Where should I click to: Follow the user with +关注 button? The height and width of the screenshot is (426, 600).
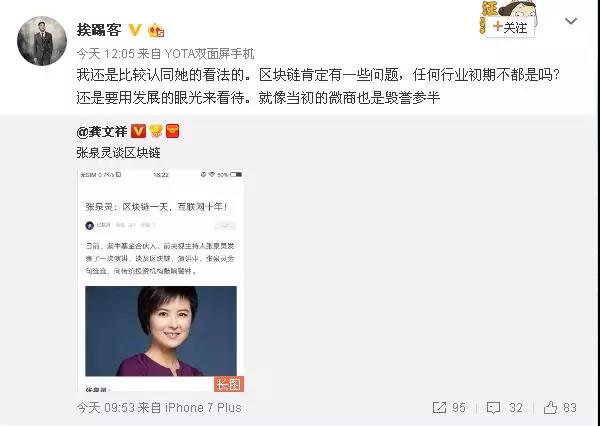point(510,27)
